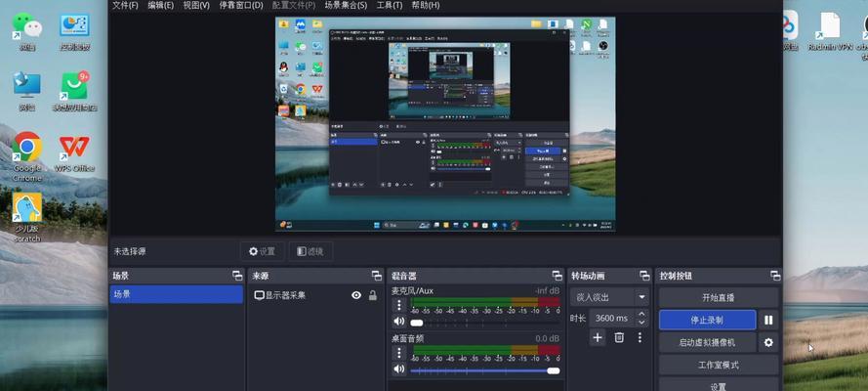Click the 麦克风/Aux audio level meter
This screenshot has height=391, width=868.
point(485,302)
